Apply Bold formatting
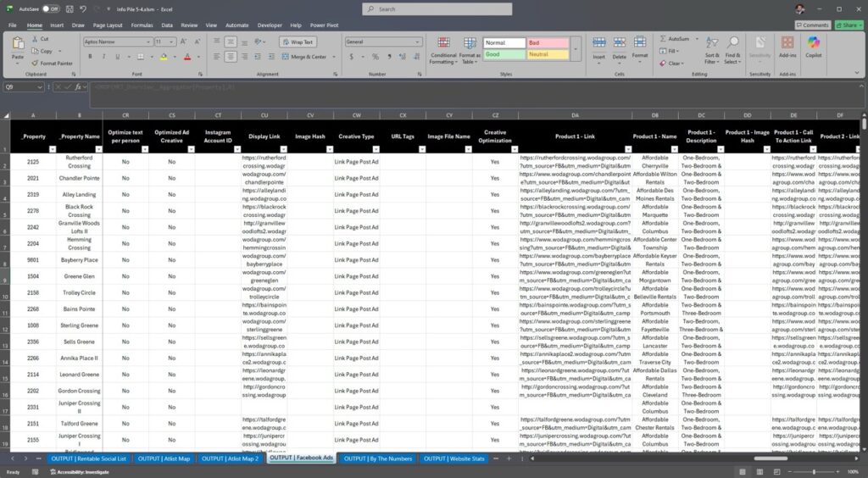868x478 pixels. (x=87, y=57)
